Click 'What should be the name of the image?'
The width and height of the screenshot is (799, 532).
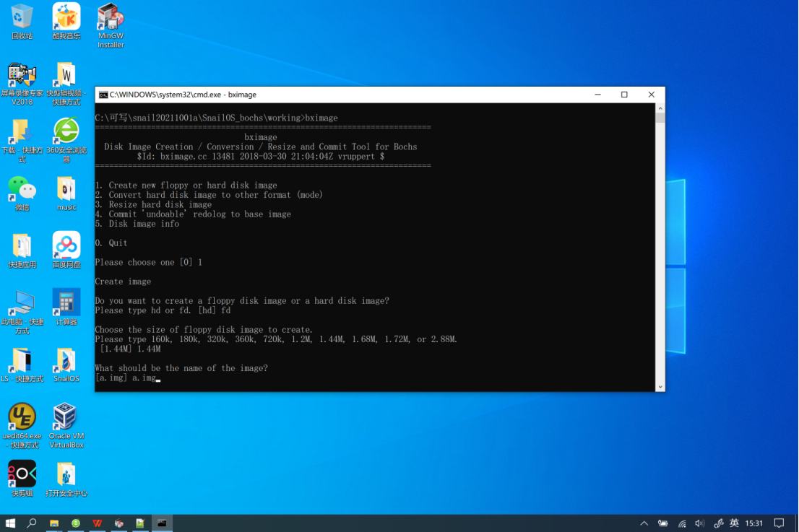click(x=181, y=368)
